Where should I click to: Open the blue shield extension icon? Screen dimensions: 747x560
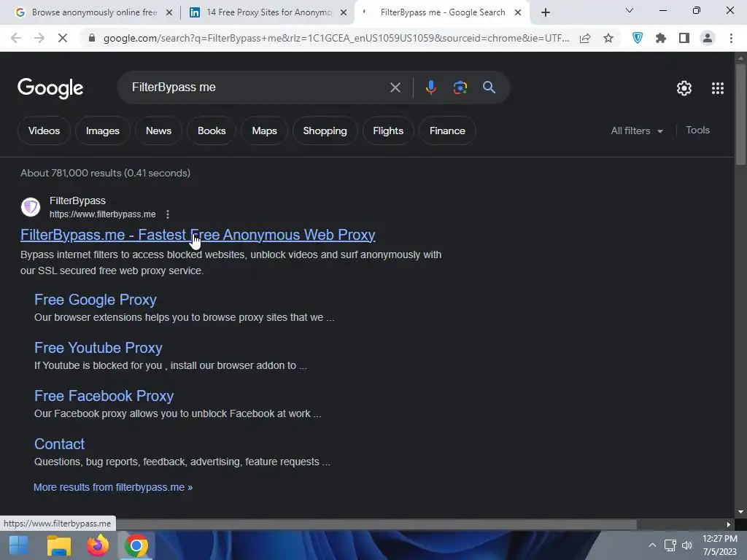(638, 38)
